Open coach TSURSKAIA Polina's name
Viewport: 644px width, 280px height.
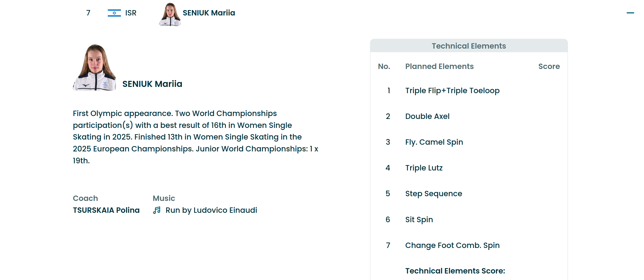[x=106, y=210]
